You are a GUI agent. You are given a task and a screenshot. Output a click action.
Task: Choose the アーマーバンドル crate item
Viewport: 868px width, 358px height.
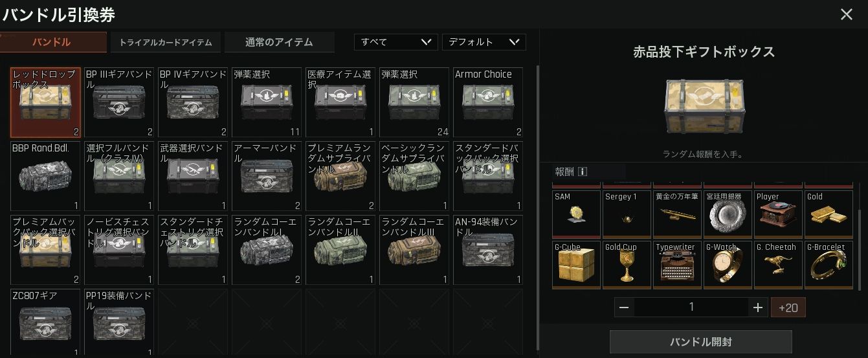click(267, 176)
